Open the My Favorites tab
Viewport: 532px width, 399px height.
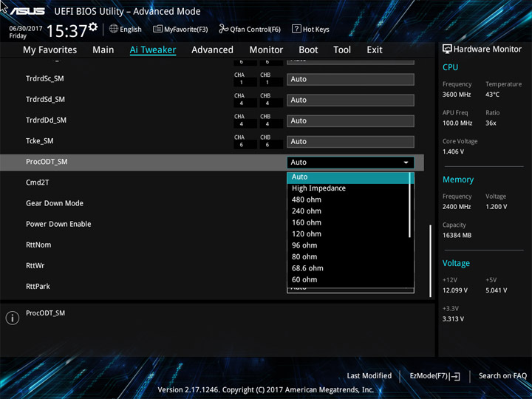click(50, 50)
